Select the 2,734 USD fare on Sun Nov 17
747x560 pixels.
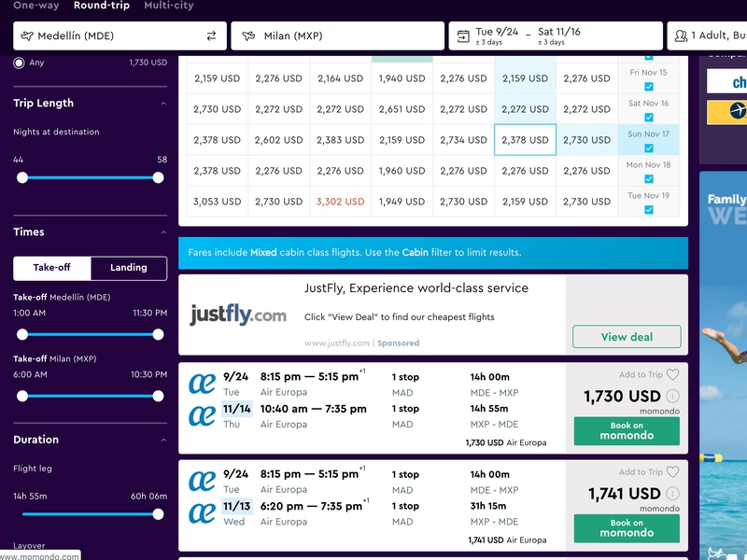(463, 140)
